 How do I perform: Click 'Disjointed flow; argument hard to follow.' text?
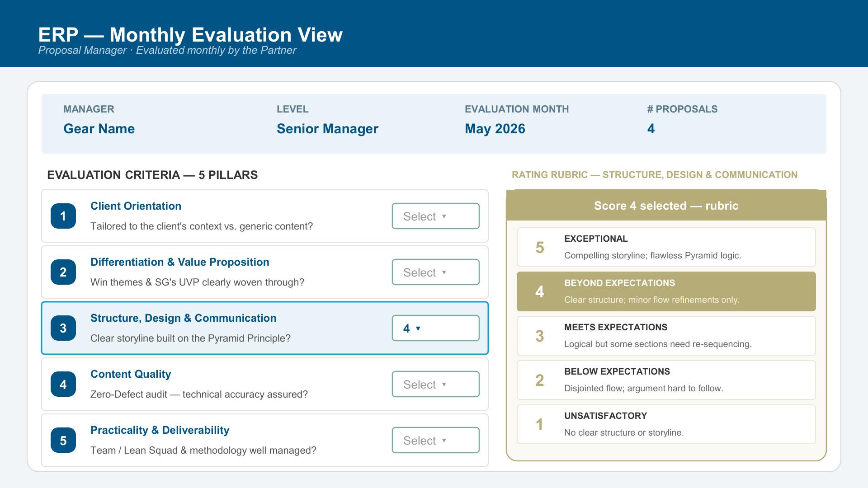tap(644, 388)
